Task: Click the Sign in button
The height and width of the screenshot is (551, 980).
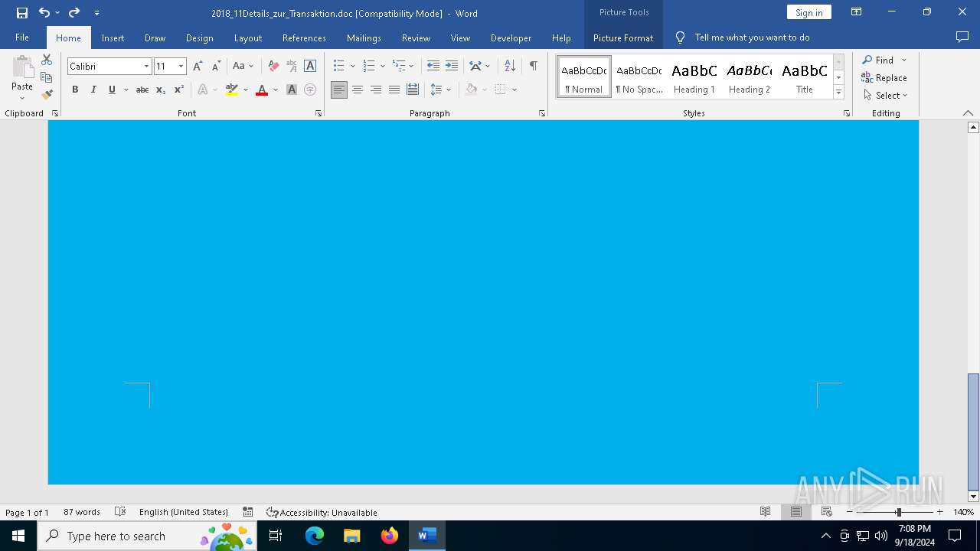Action: pyautogui.click(x=808, y=12)
